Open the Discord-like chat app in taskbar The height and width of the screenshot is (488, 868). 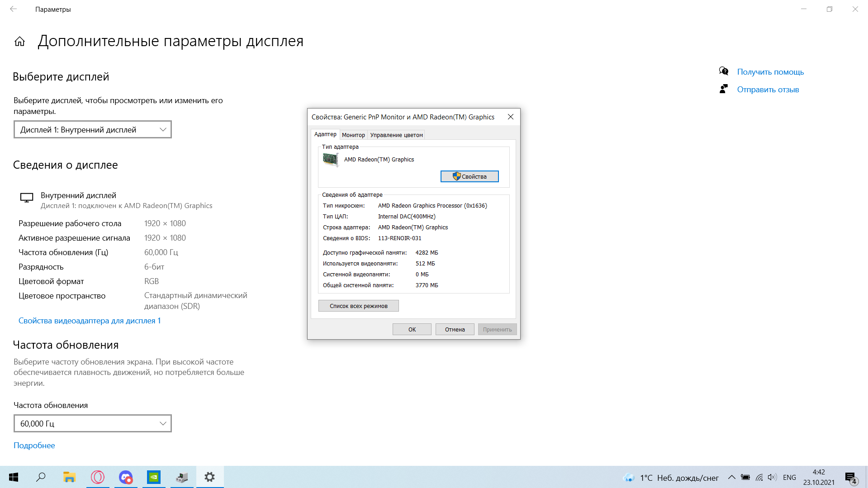(x=126, y=477)
